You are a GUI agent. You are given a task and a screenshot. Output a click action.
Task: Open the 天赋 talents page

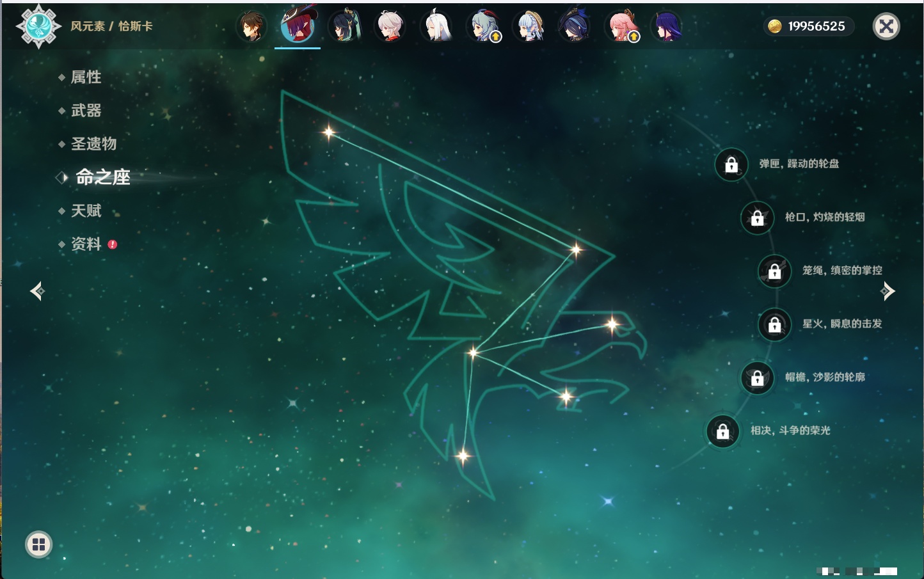86,210
